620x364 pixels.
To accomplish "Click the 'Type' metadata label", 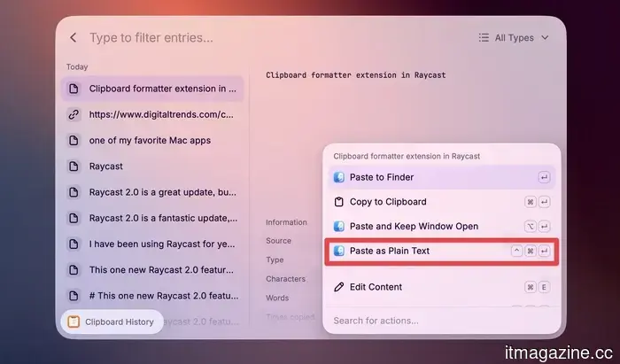I will 275,260.
